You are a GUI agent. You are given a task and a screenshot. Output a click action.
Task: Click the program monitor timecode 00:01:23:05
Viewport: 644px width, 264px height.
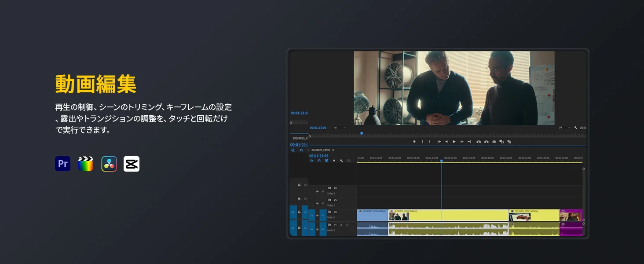pyautogui.click(x=318, y=128)
